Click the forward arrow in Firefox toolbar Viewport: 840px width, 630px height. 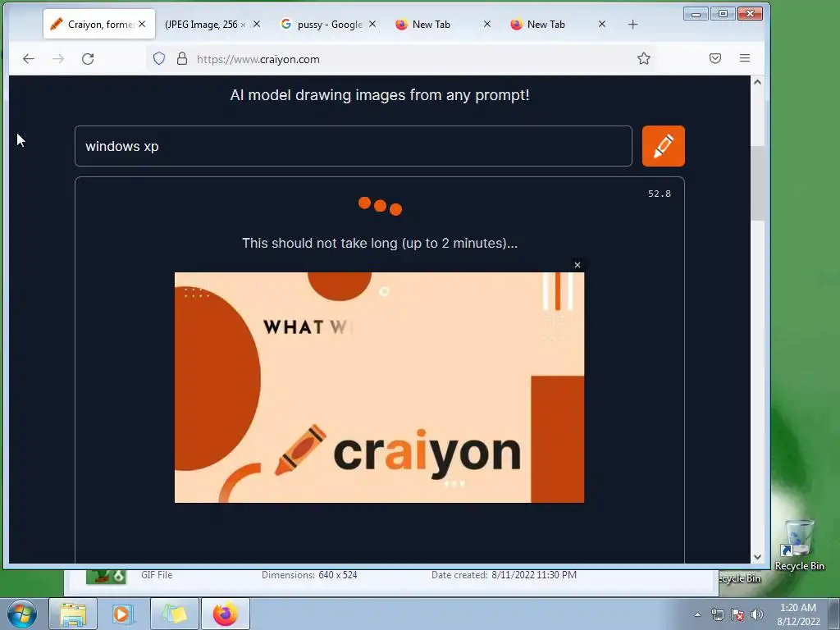pyautogui.click(x=58, y=59)
